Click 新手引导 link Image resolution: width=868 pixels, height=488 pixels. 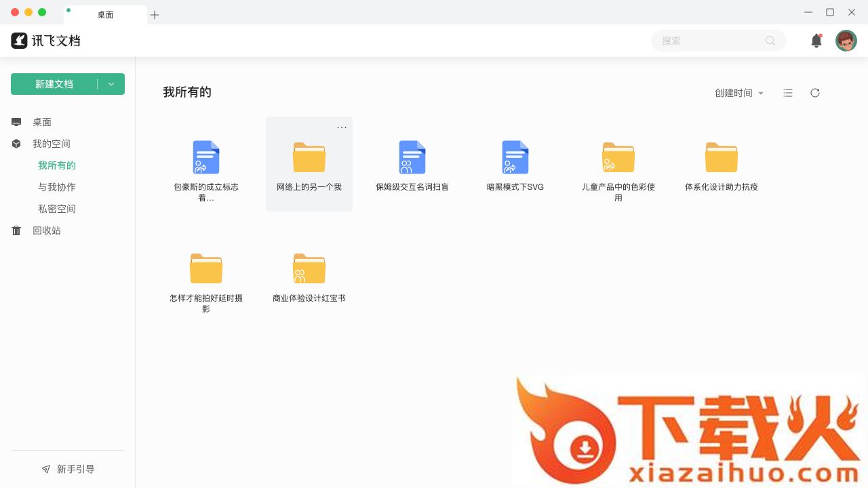point(76,469)
